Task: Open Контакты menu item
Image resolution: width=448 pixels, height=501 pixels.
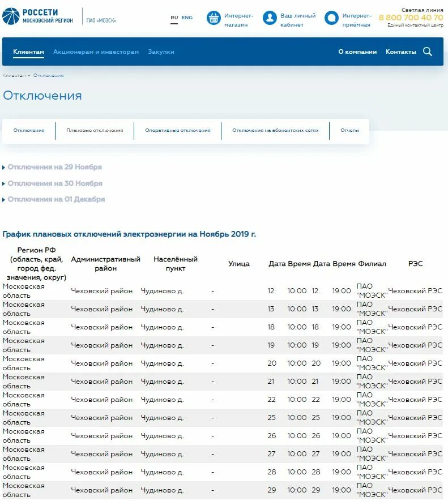Action: [x=400, y=52]
